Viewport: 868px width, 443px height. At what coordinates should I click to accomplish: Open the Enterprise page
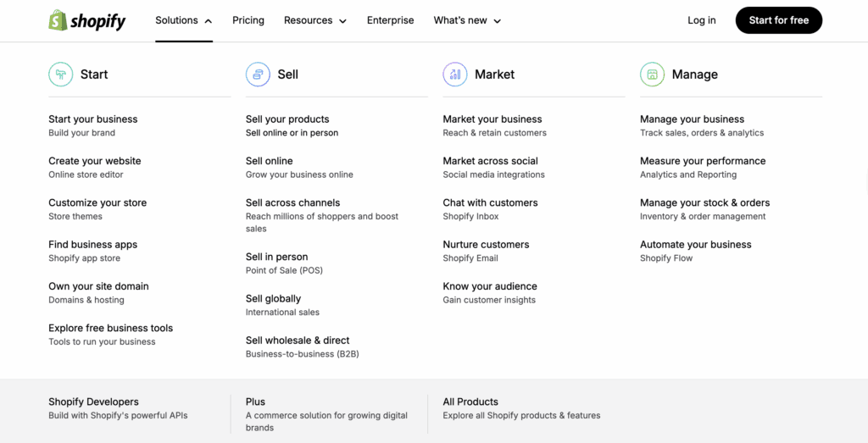390,20
